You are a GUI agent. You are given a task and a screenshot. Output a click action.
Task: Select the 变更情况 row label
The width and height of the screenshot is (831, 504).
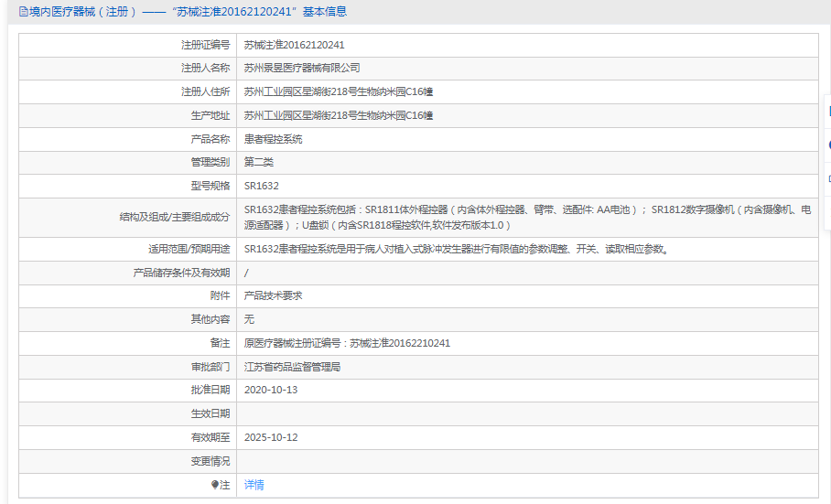pyautogui.click(x=210, y=461)
